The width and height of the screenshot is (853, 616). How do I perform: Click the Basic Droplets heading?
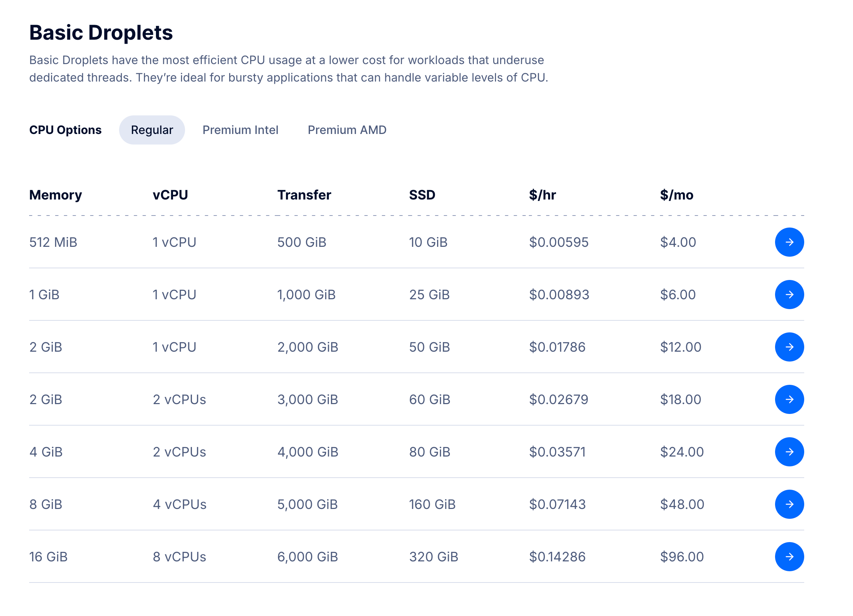pos(101,33)
